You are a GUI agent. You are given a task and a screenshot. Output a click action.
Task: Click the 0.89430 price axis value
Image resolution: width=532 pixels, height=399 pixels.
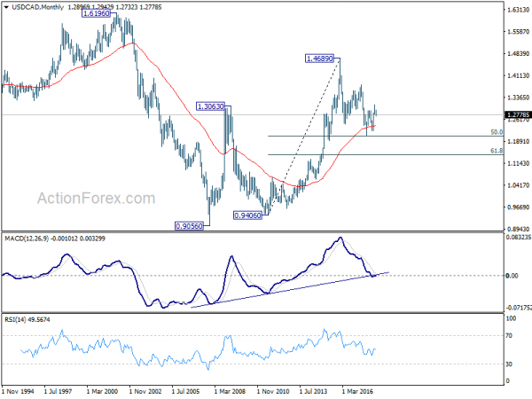click(x=518, y=230)
